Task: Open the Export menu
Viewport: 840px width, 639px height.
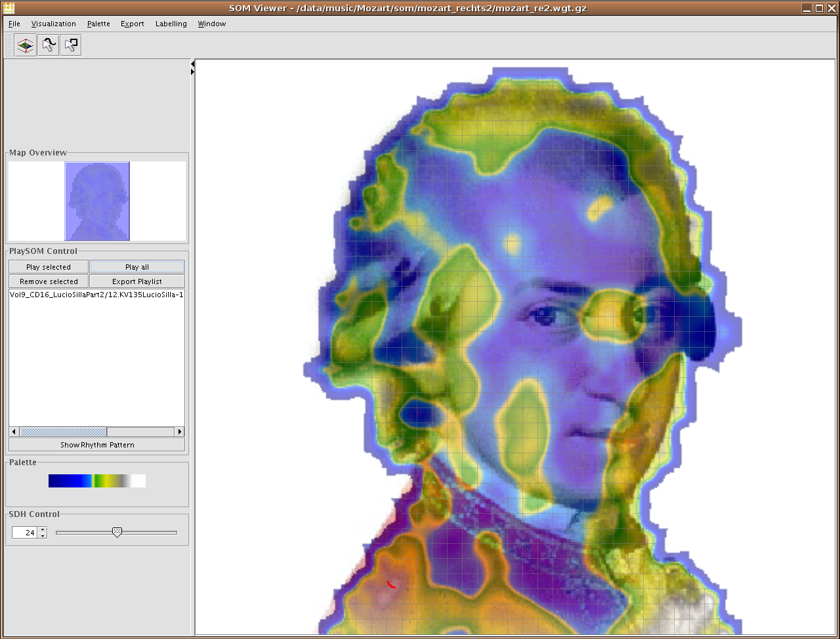Action: click(x=132, y=24)
